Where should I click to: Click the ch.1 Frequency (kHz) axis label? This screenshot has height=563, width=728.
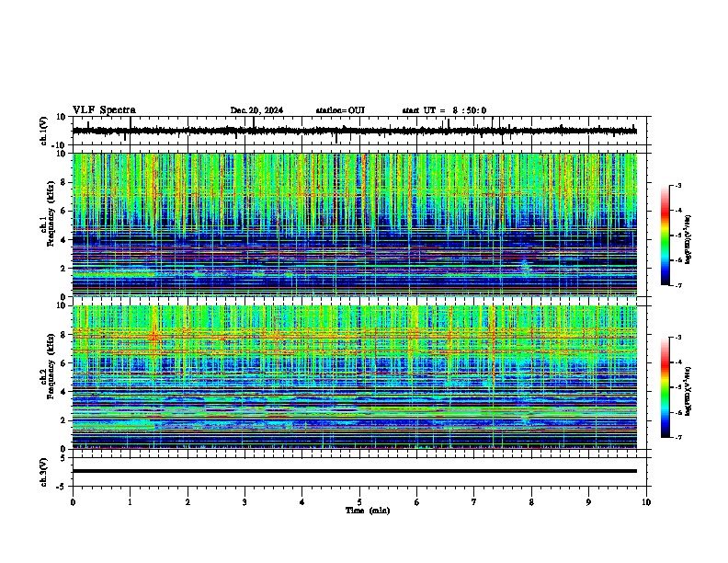point(48,213)
